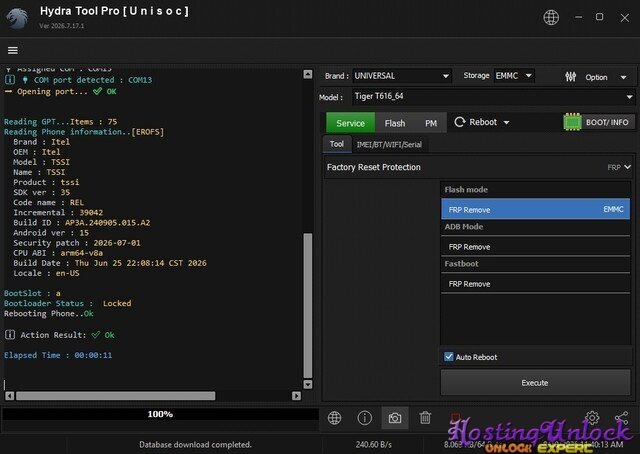Select FRP Remove under Fastboot
The height and width of the screenshot is (454, 640).
tap(536, 284)
